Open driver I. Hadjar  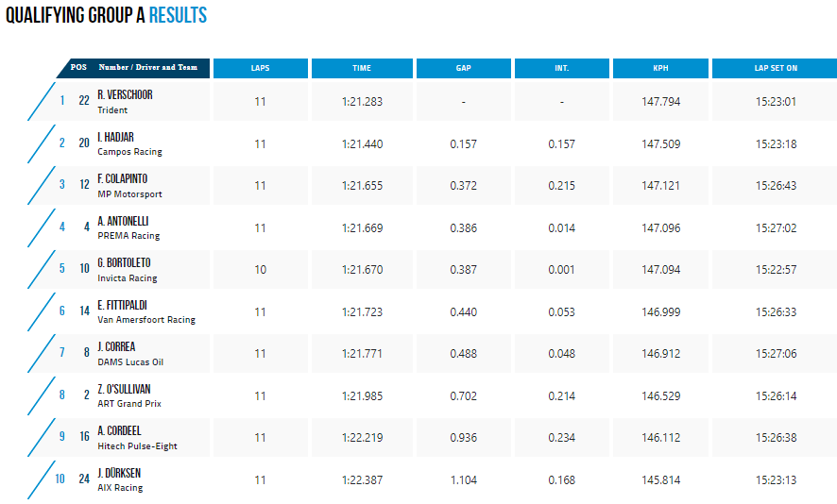(x=115, y=137)
